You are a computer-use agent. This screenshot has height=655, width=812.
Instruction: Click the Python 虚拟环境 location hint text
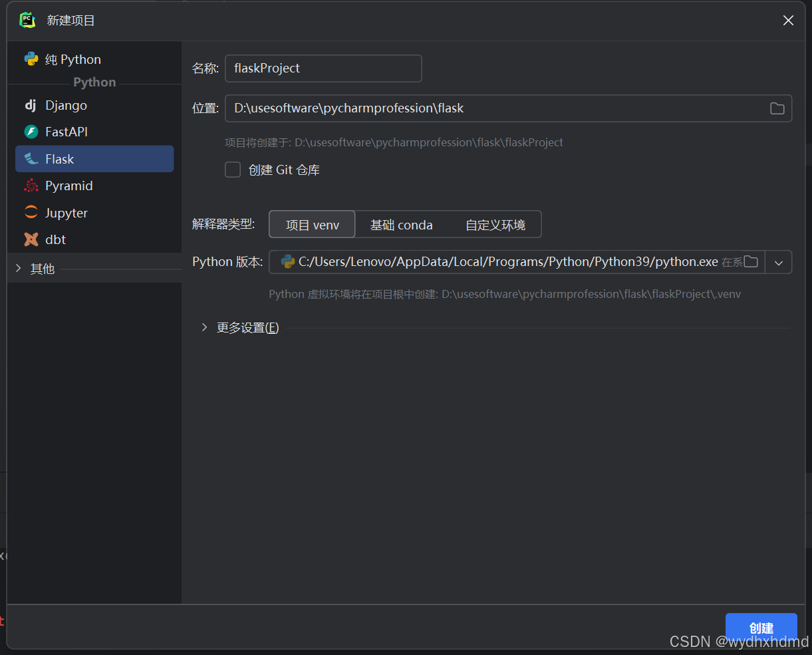coord(505,294)
